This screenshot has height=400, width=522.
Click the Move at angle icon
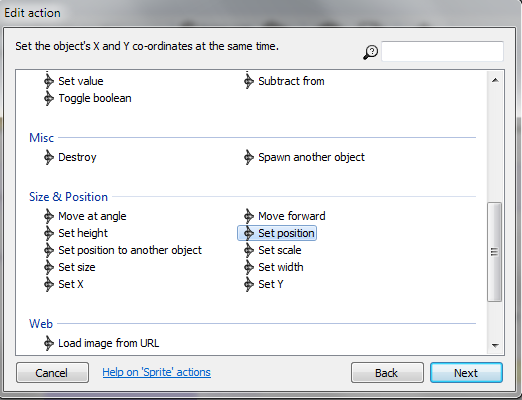pyautogui.click(x=49, y=216)
